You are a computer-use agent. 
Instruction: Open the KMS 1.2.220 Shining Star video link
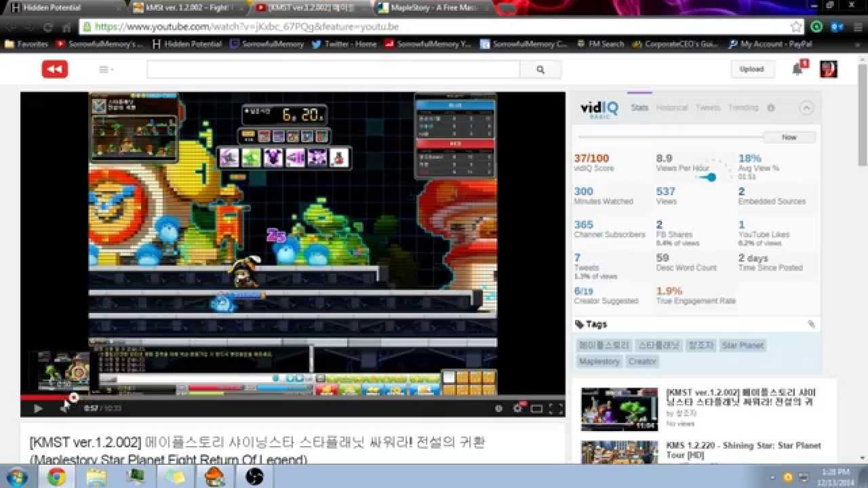coord(743,450)
